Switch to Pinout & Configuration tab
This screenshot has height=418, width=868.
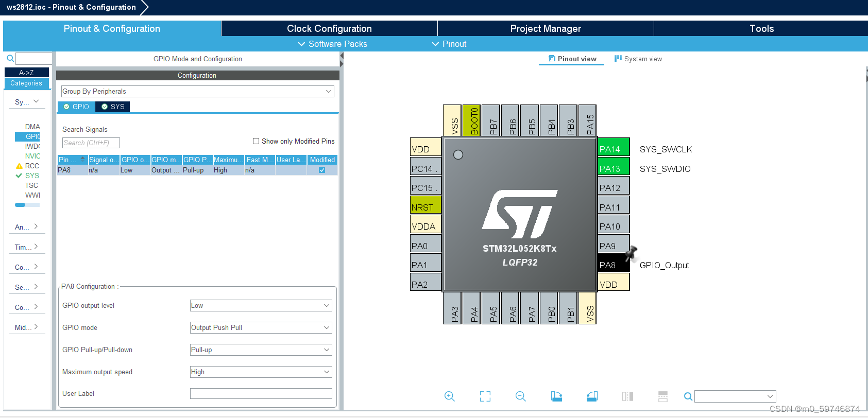pyautogui.click(x=112, y=29)
